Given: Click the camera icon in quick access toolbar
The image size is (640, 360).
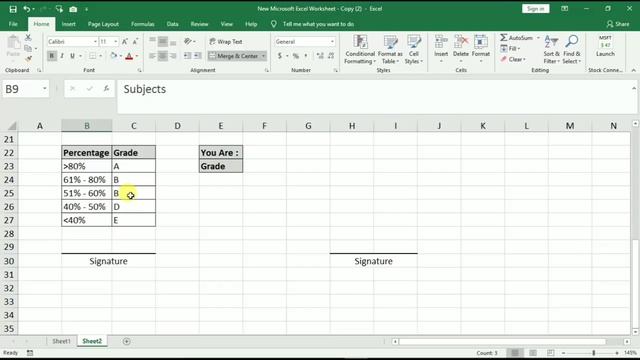Looking at the screenshot, I should (73, 9).
